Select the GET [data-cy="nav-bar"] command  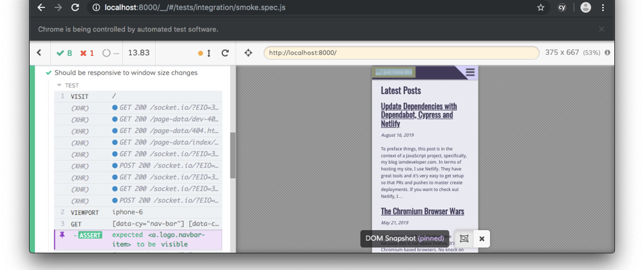pyautogui.click(x=138, y=224)
